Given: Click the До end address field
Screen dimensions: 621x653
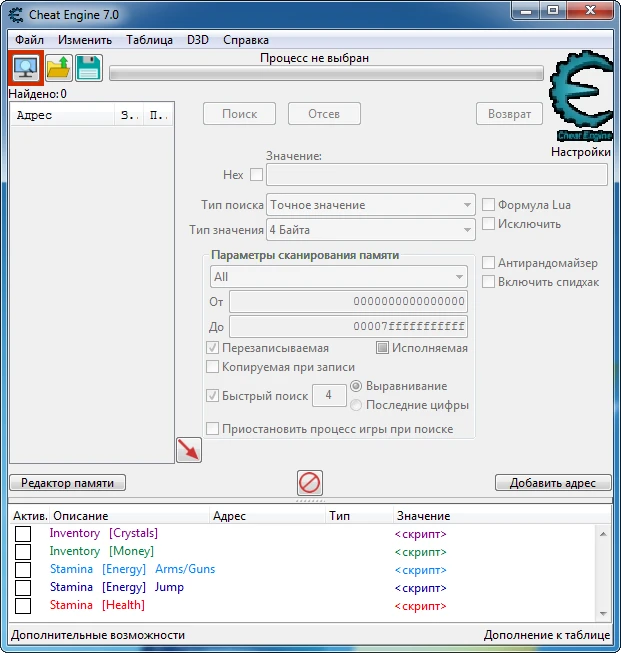Looking at the screenshot, I should [x=348, y=326].
